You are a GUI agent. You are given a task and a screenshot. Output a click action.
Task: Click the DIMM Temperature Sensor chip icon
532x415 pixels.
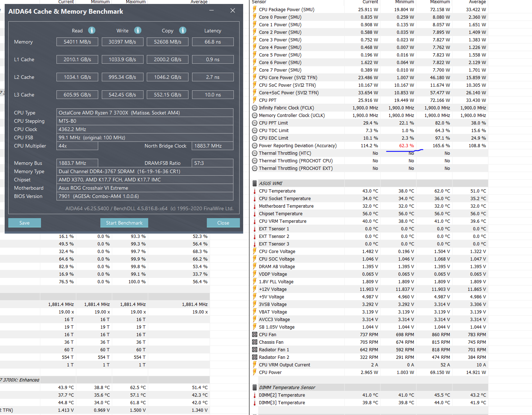[x=255, y=387]
